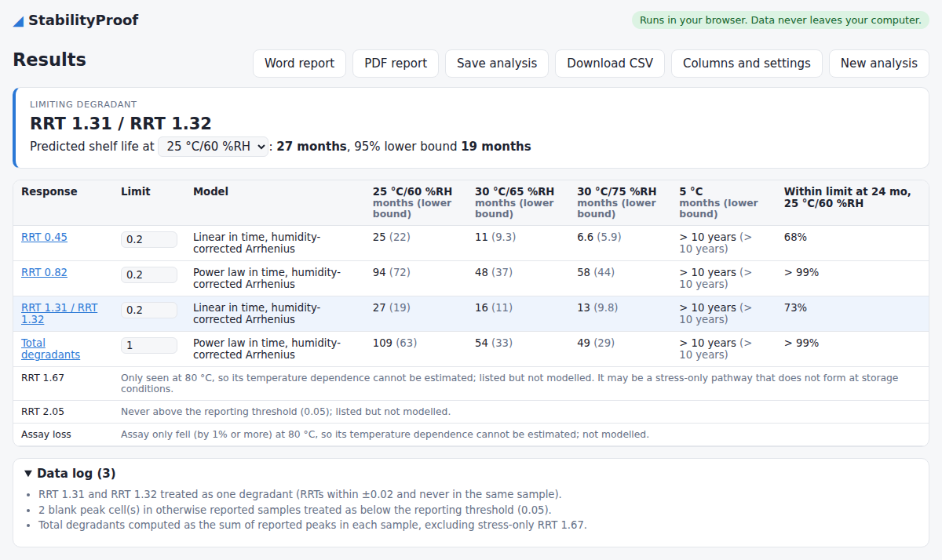The width and height of the screenshot is (942, 560).
Task: Click the 'Within limit at 24 mo' column header
Action: pyautogui.click(x=848, y=197)
